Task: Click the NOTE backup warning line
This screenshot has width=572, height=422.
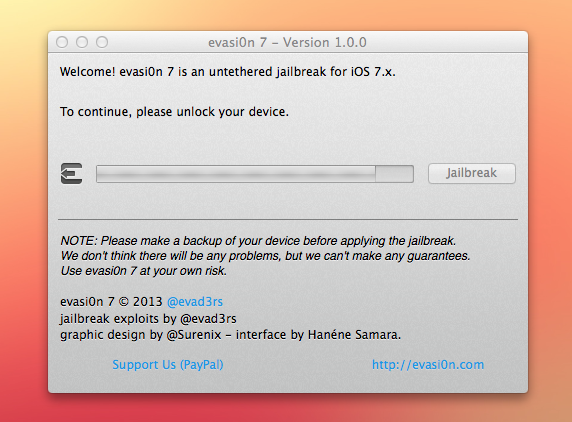Action: [258, 241]
